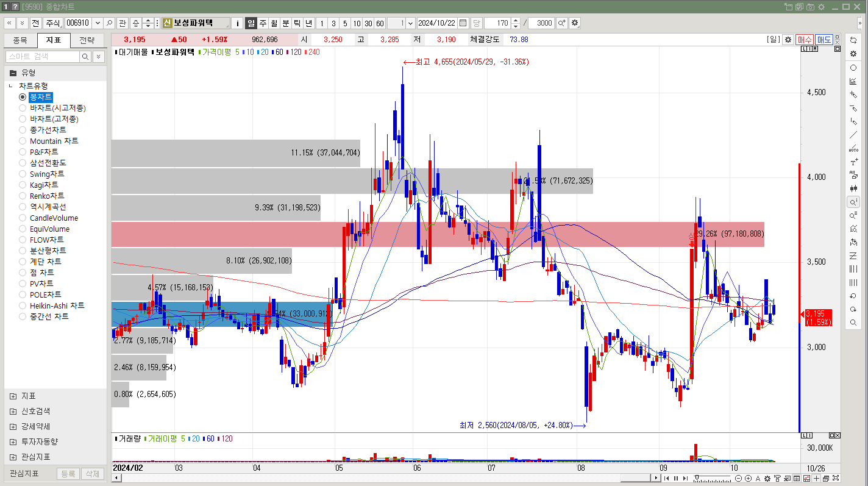Select the circle drawing tool
Screen dimensions: 868x486
853,68
